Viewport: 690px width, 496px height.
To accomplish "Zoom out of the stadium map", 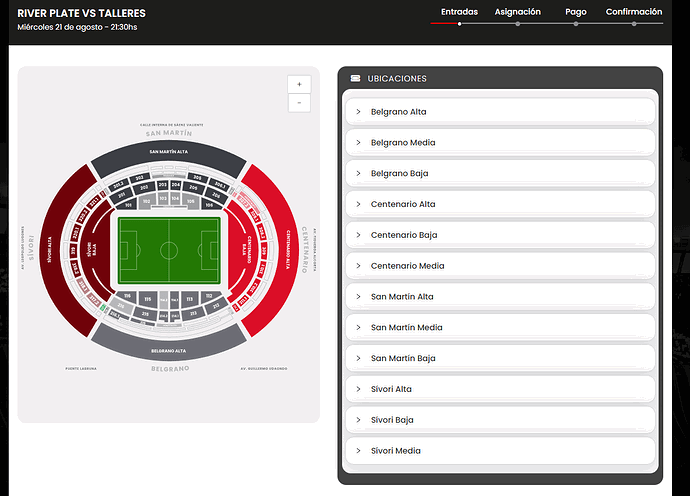I will point(299,103).
